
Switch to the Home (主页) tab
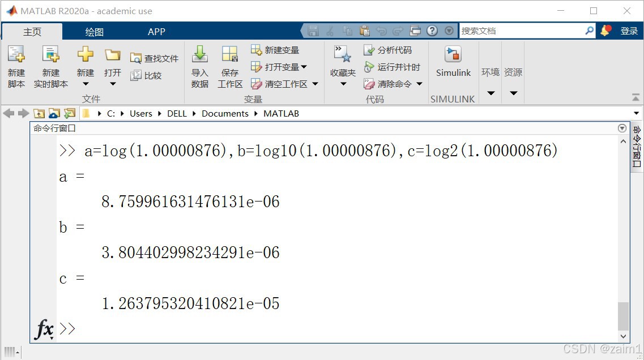(32, 32)
